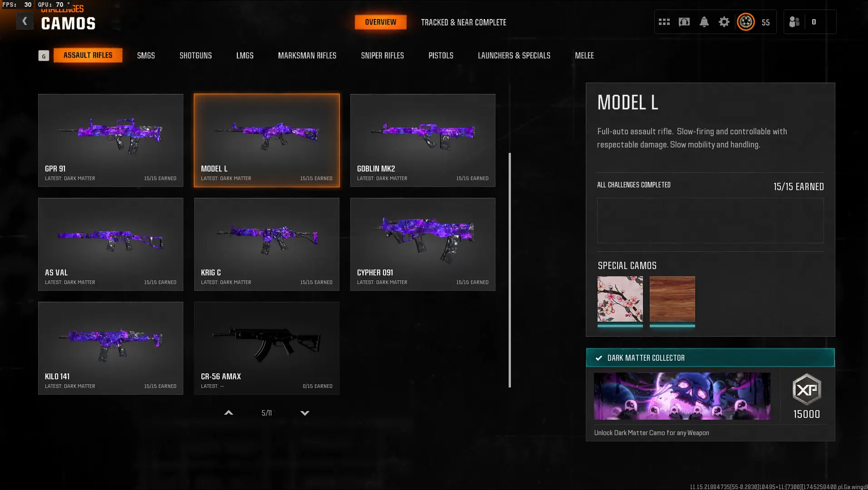Open Tracked & Near Complete view

pyautogui.click(x=464, y=22)
